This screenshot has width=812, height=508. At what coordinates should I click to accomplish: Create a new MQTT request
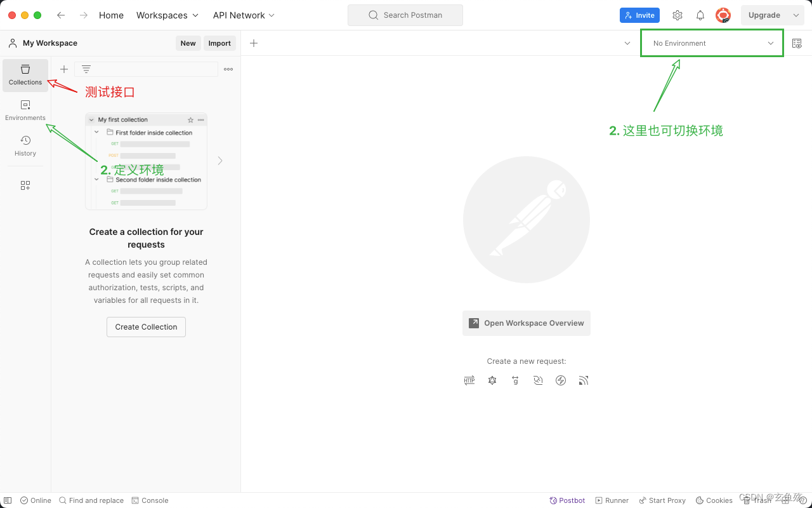pyautogui.click(x=584, y=380)
